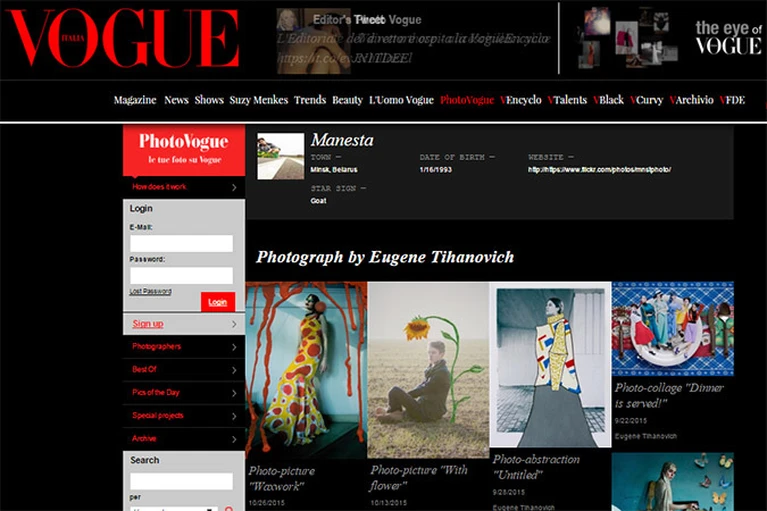The image size is (767, 511).
Task: Expand the Photographers sidebar chevron
Action: click(234, 347)
